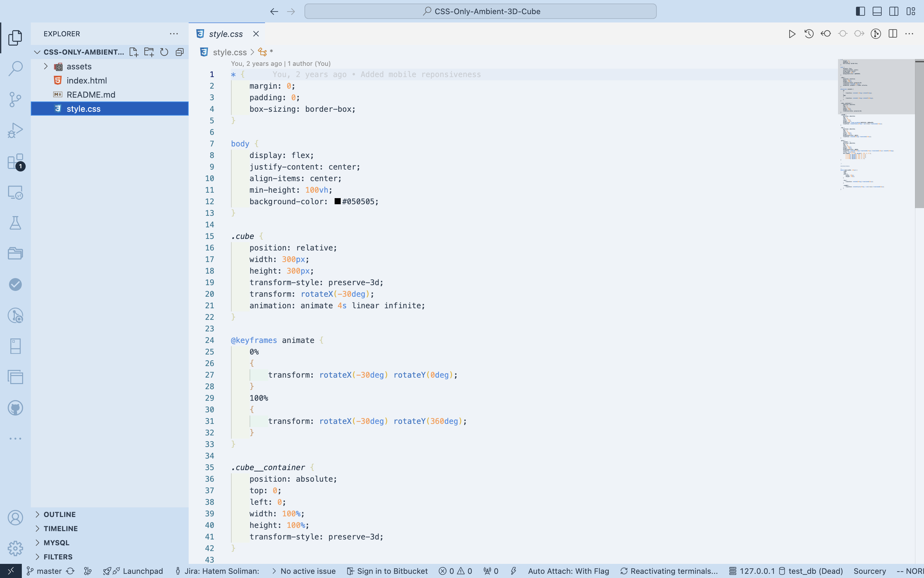Collapse all folders in Explorer
924x578 pixels.
(179, 52)
